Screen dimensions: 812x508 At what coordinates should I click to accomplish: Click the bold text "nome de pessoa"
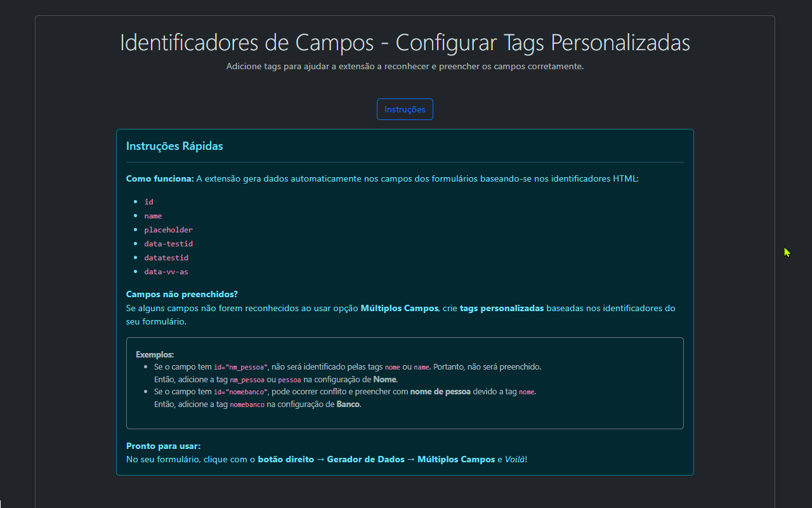pyautogui.click(x=440, y=392)
